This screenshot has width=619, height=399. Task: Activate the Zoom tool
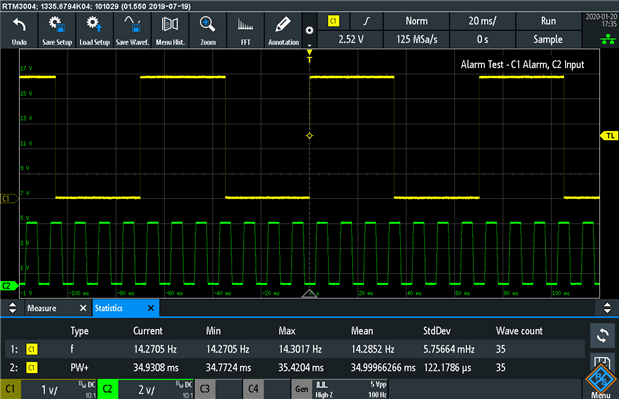click(208, 30)
